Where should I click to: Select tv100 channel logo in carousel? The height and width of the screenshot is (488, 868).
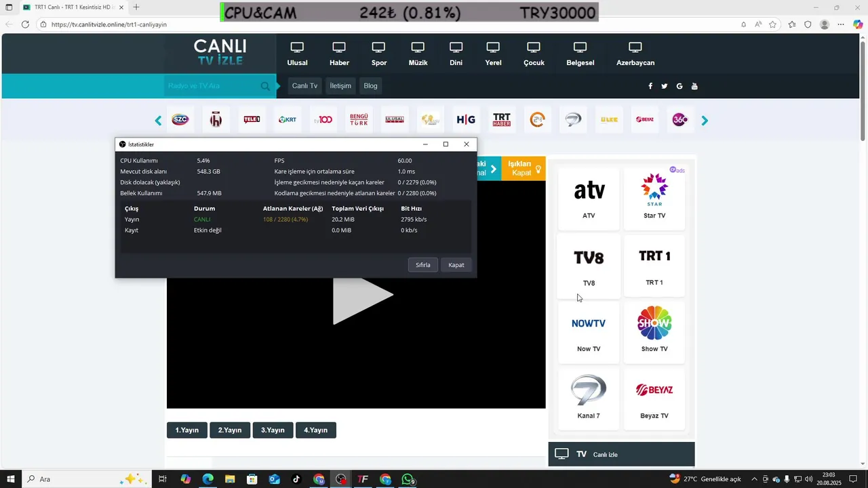[x=323, y=120]
